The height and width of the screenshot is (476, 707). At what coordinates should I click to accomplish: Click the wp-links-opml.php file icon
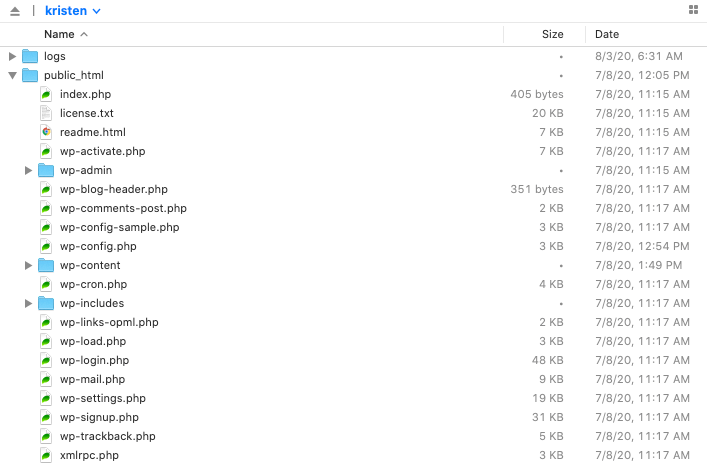46,322
